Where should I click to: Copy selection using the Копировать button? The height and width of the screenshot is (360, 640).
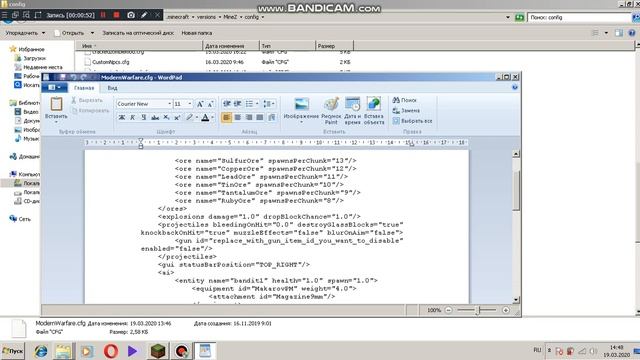(x=90, y=111)
